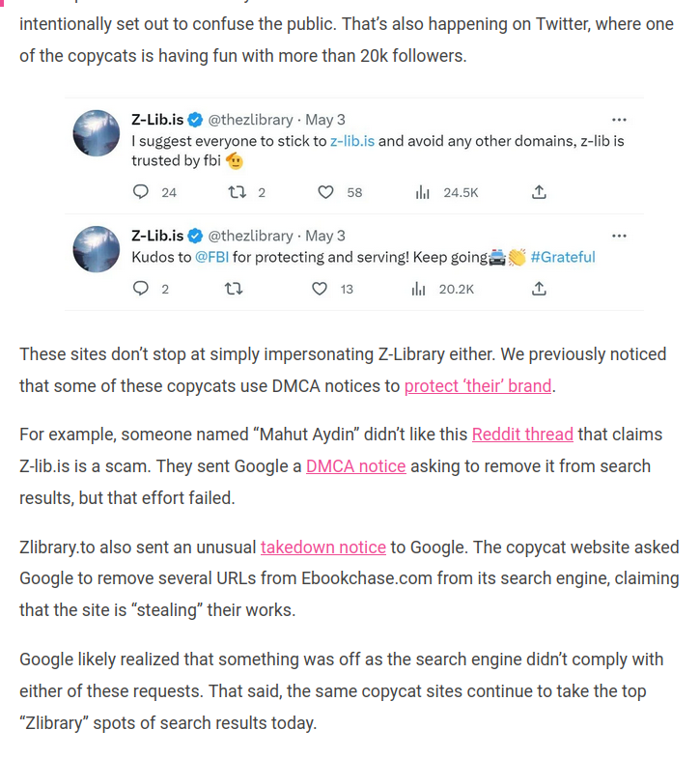The image size is (700, 758).
Task: Open the z-lib.is link in tweet
Action: coord(351,141)
